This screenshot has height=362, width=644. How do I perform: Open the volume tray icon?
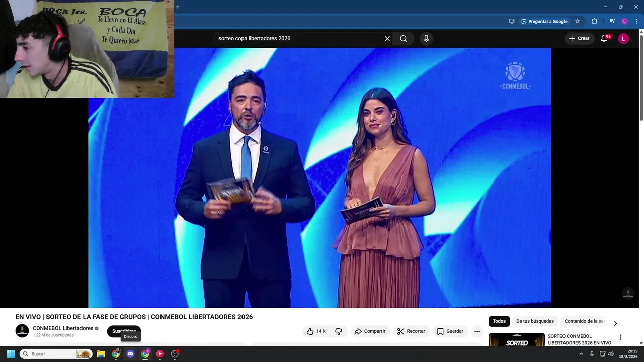611,354
